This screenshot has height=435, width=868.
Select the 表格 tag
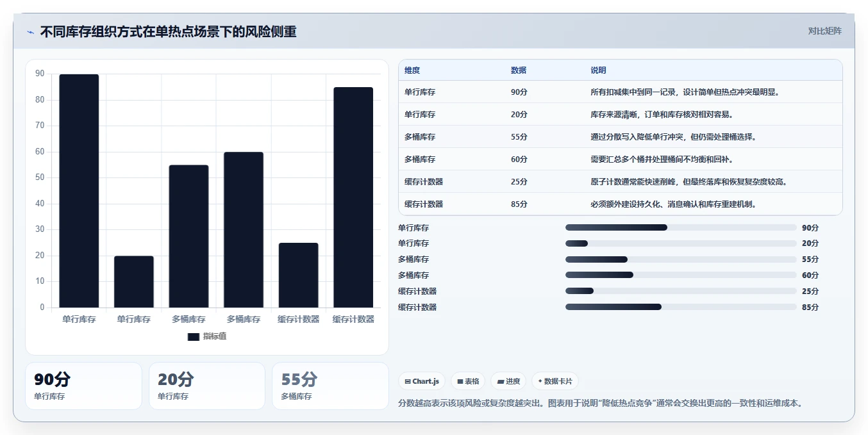(x=468, y=381)
